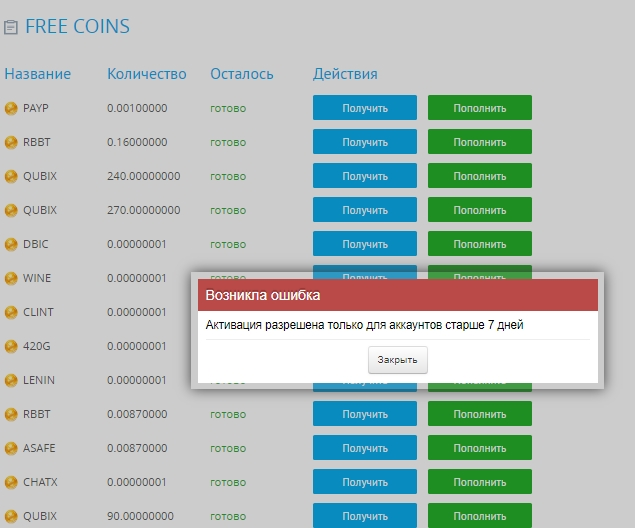The height and width of the screenshot is (528, 635).
Task: Click Пополнить in the CHATX row
Action: [479, 482]
